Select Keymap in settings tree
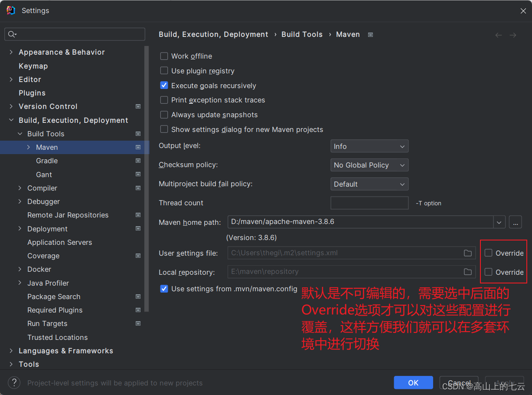This screenshot has height=395, width=532. click(x=33, y=66)
